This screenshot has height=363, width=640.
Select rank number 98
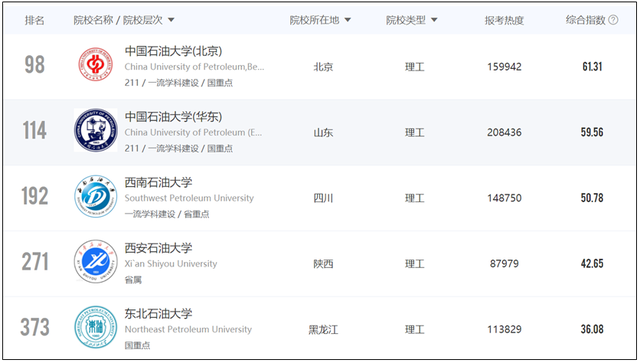34,65
